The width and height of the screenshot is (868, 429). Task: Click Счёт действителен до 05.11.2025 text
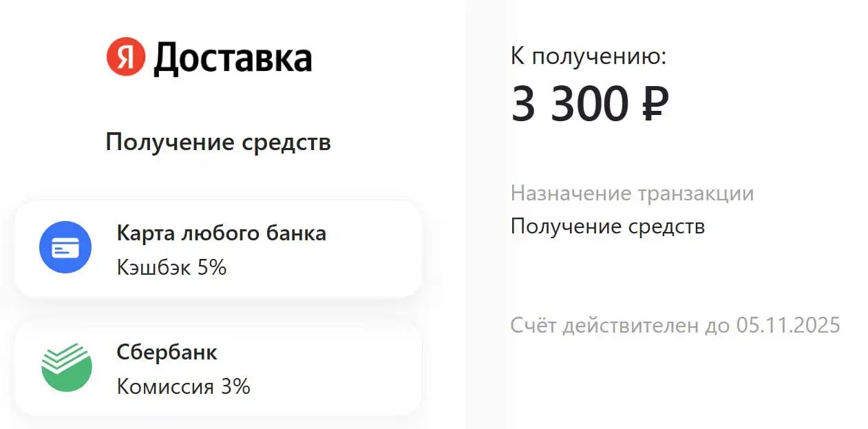[675, 324]
